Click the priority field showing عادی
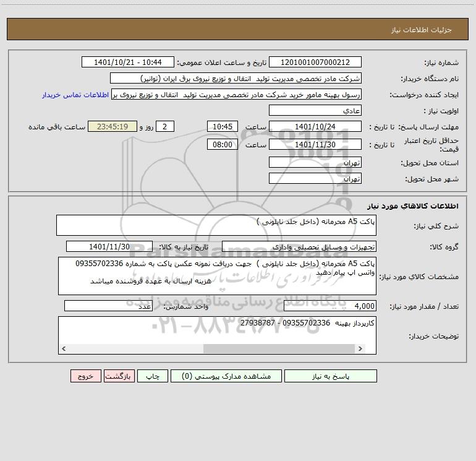Viewport: 476px width, 461px height. (x=315, y=110)
